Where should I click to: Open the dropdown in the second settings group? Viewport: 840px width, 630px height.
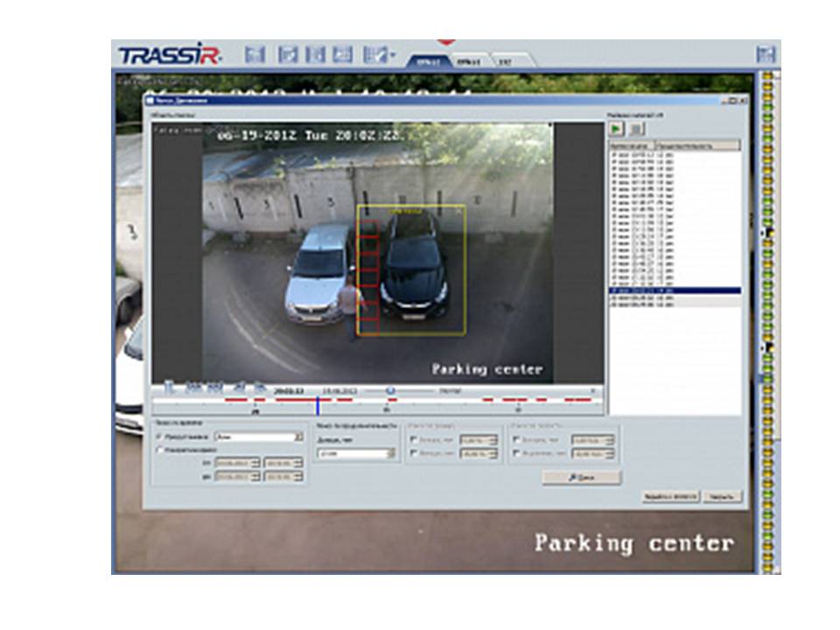(x=356, y=454)
